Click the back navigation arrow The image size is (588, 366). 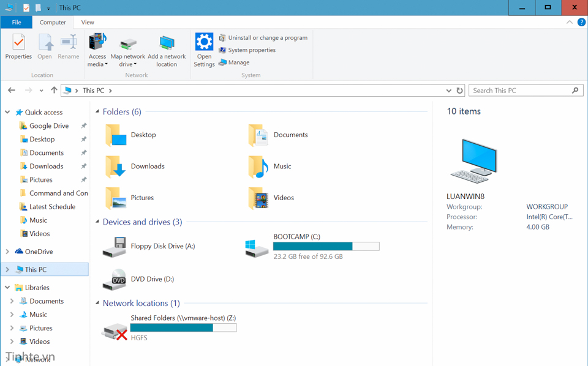click(x=12, y=91)
